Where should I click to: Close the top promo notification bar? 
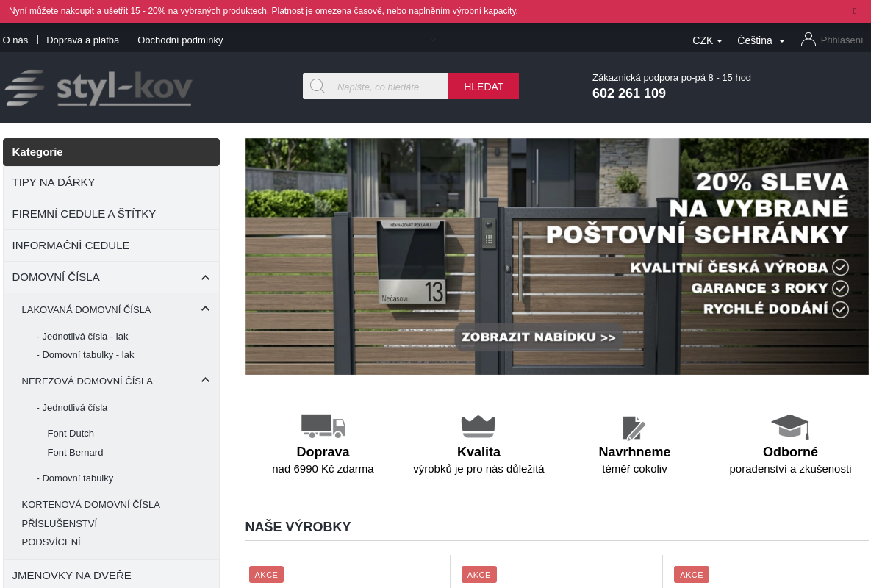855,11
